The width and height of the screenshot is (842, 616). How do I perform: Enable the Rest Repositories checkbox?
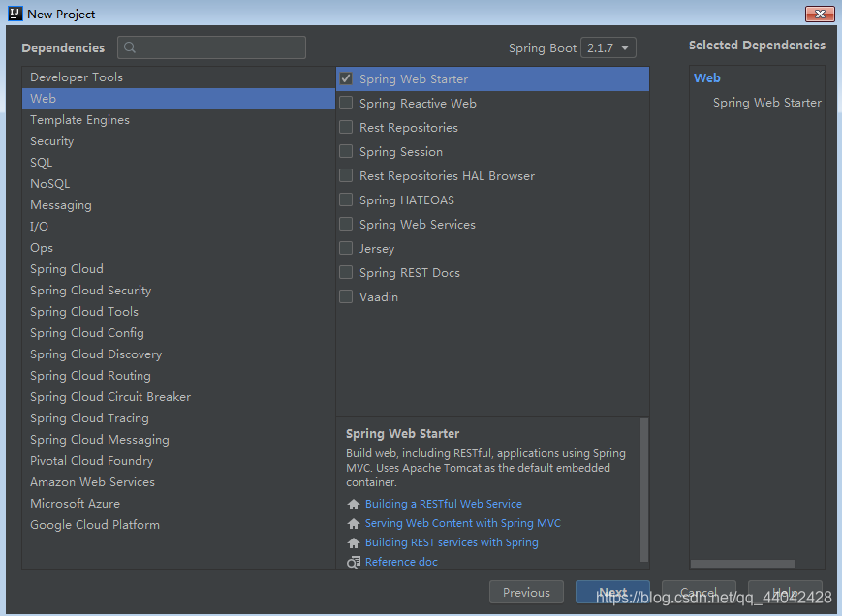[346, 127]
